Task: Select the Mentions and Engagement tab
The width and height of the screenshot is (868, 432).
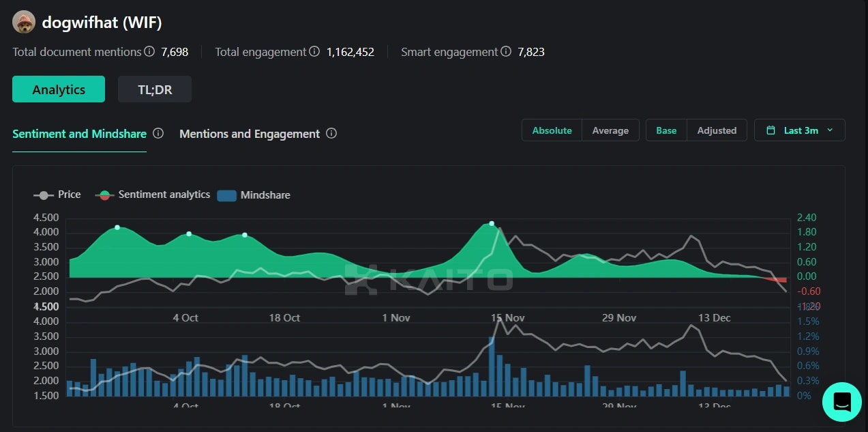Action: (249, 134)
